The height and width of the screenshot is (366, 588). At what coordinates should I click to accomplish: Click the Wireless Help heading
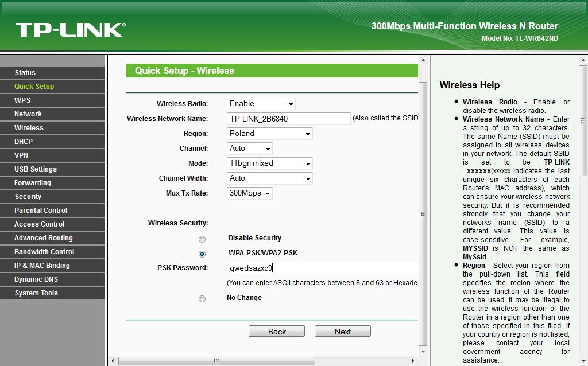(x=470, y=85)
